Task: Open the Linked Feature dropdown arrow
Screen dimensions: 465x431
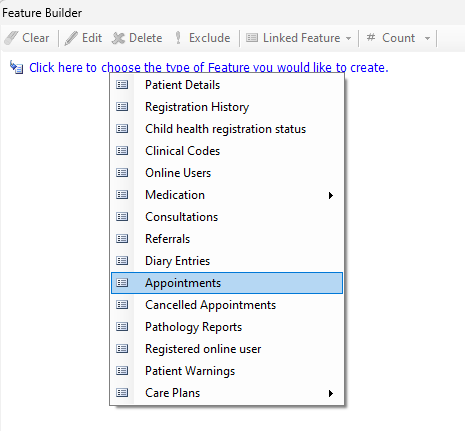Action: click(x=348, y=38)
